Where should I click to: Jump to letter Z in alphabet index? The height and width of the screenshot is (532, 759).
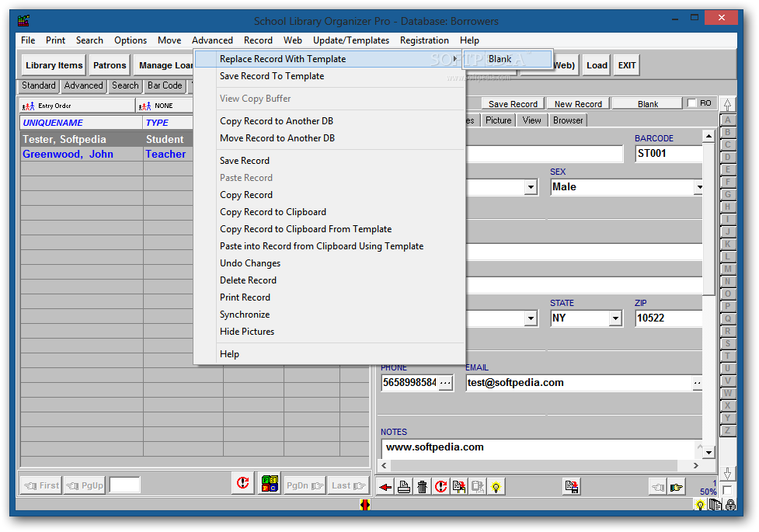[727, 430]
